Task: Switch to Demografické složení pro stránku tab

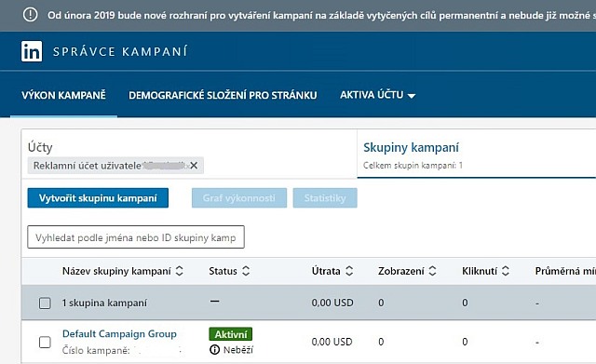Action: [223, 95]
